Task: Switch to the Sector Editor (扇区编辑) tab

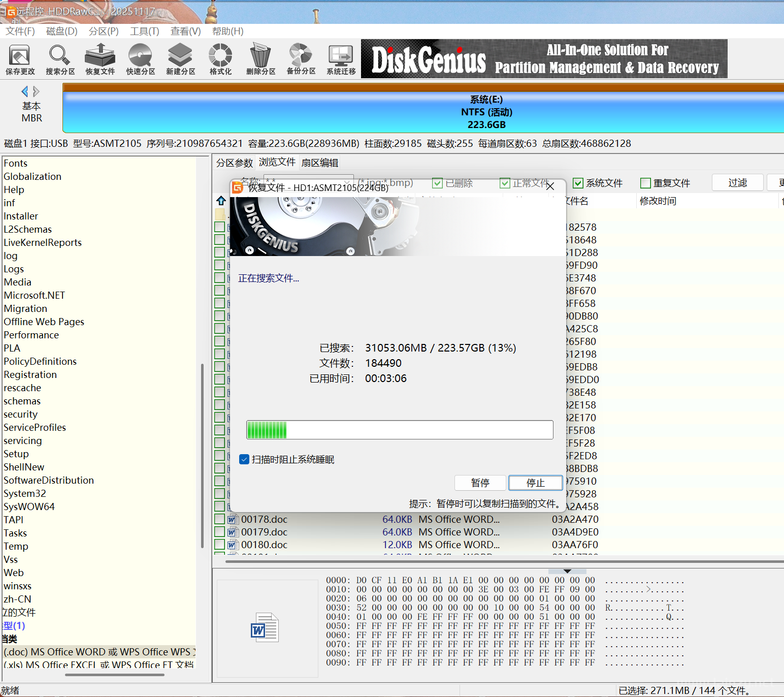Action: click(319, 163)
